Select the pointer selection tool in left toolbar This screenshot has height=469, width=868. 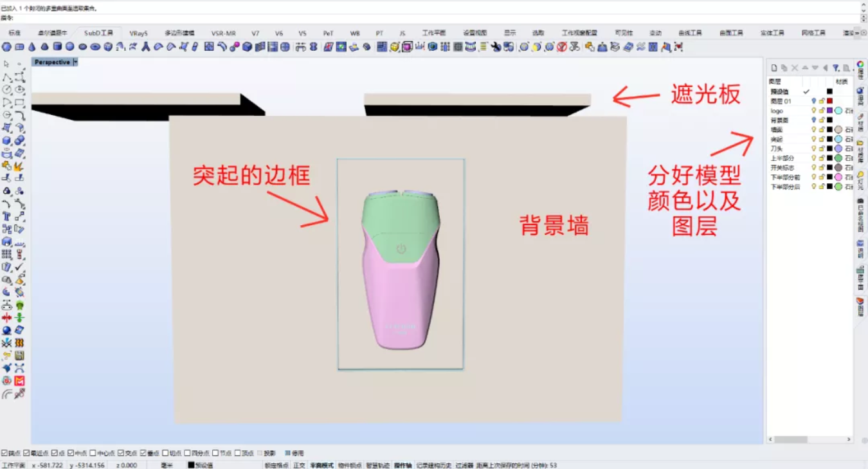(x=6, y=64)
